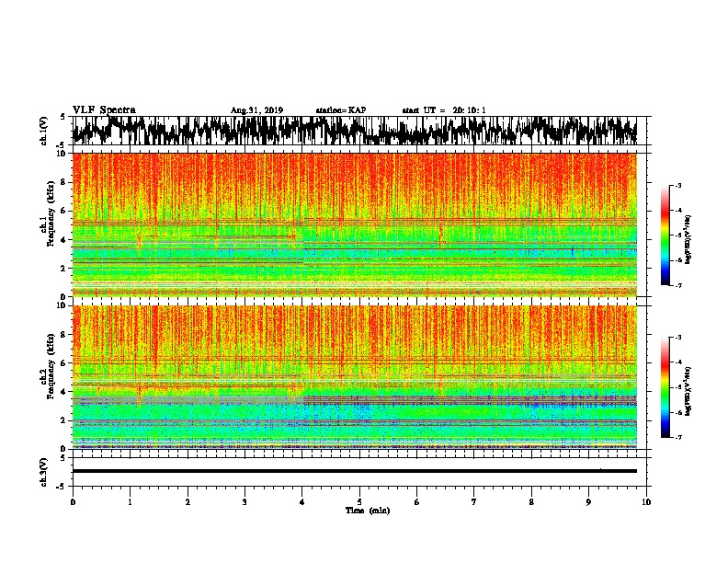Click time axis tick label "1"
Screen dimensions: 728x563
pos(130,502)
